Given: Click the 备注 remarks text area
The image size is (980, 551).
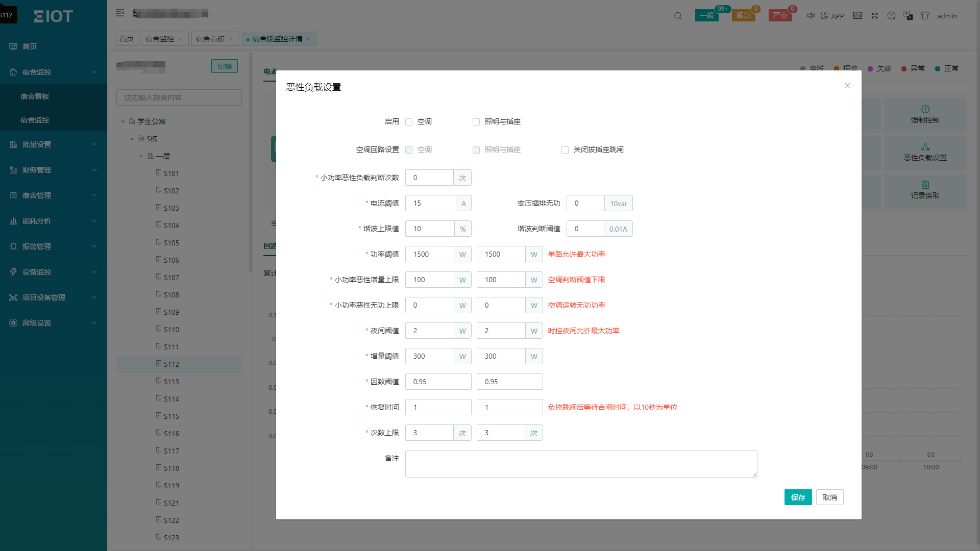Looking at the screenshot, I should pyautogui.click(x=581, y=464).
